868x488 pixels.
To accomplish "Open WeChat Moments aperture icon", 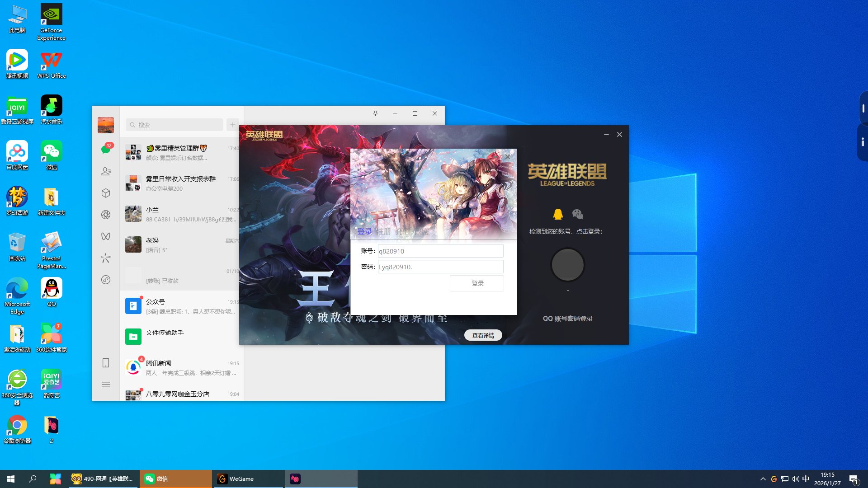I will [x=106, y=215].
